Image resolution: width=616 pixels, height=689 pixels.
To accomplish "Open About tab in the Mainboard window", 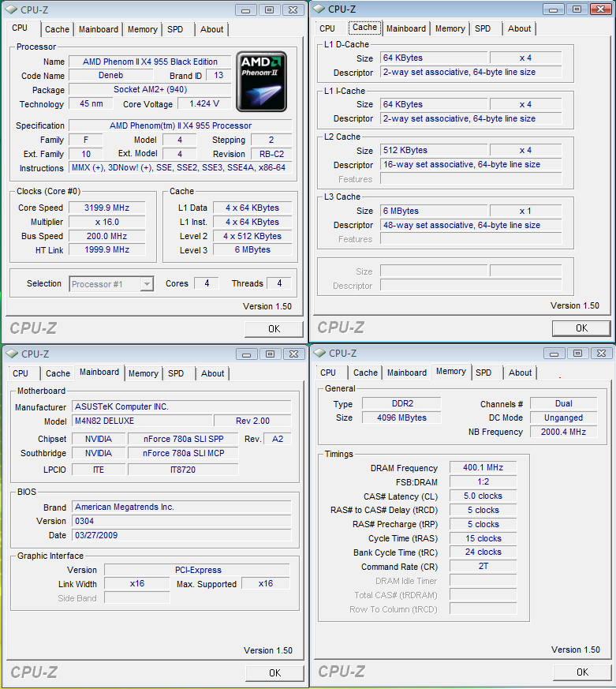I will (212, 373).
